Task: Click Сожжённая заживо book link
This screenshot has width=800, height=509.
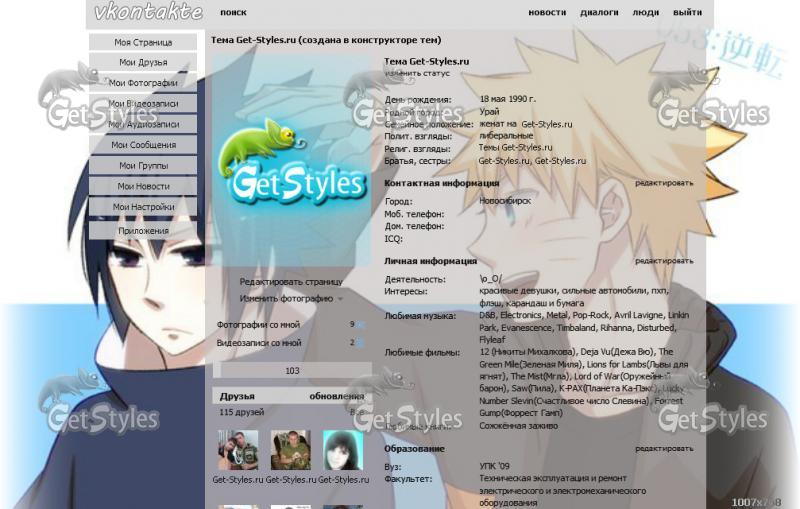Action: (x=518, y=426)
